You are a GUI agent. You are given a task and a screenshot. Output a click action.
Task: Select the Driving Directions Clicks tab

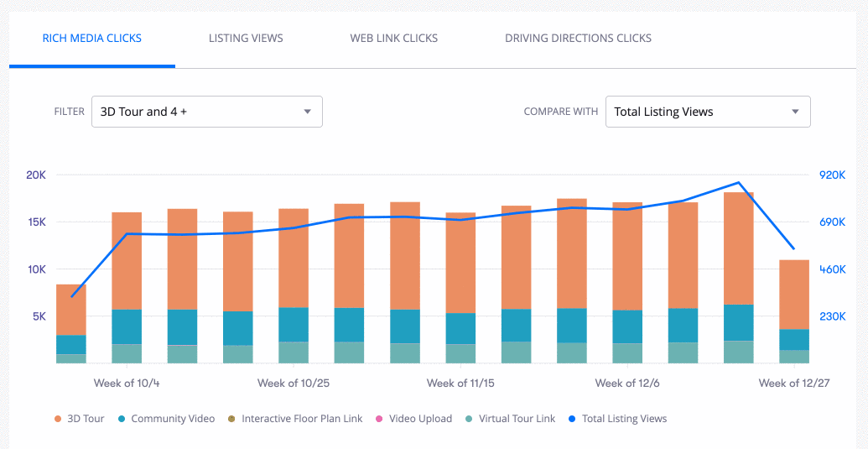pyautogui.click(x=578, y=38)
